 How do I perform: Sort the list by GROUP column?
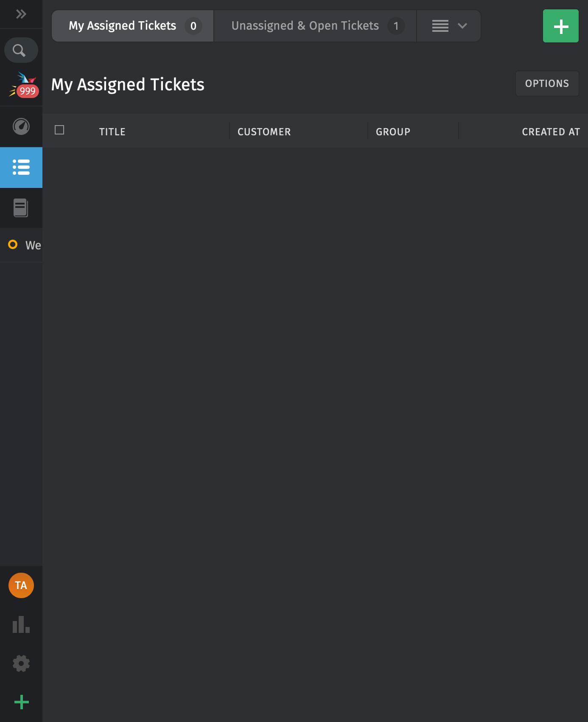(393, 132)
